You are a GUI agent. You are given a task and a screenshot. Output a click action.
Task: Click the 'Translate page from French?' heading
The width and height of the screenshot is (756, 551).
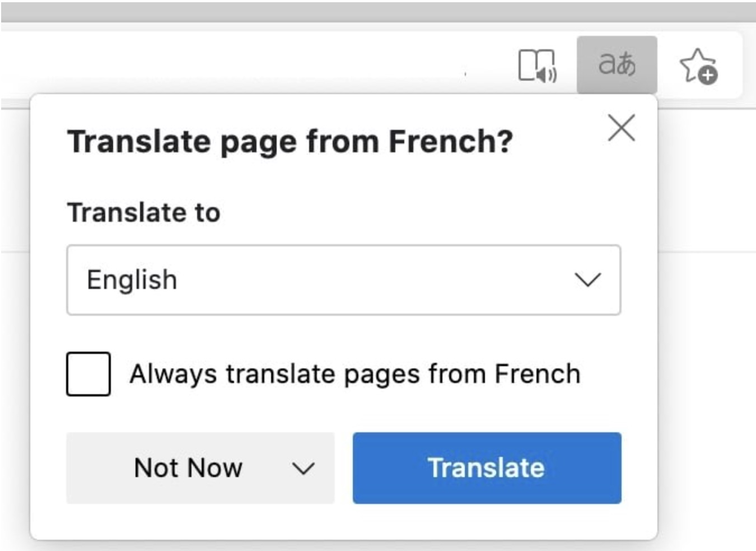[x=290, y=141]
